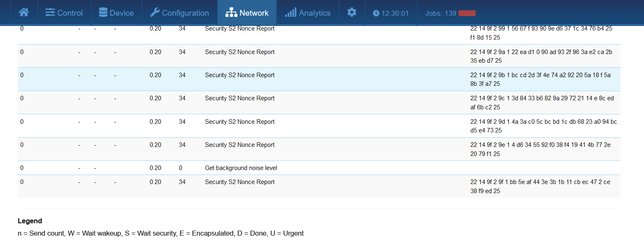Screen dimensions: 644x248
Task: Select the payload starting 22 14 9f 2 9a
Action: (x=541, y=56)
